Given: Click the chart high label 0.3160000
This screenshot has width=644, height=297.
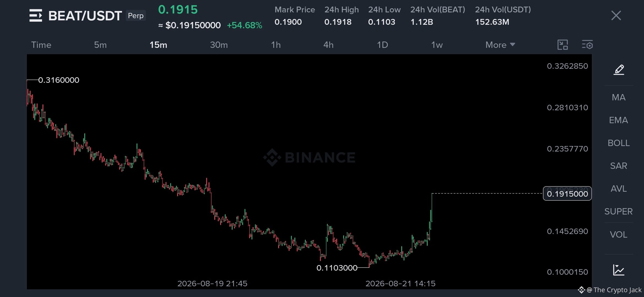Looking at the screenshot, I should click(59, 80).
